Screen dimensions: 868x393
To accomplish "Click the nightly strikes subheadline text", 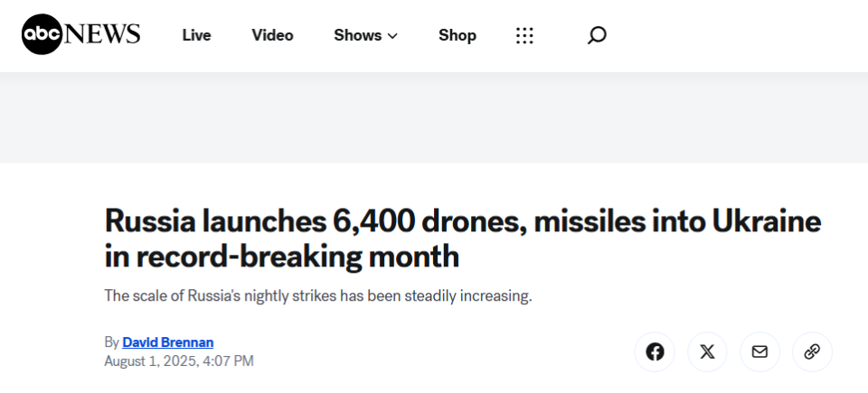I will (x=317, y=295).
